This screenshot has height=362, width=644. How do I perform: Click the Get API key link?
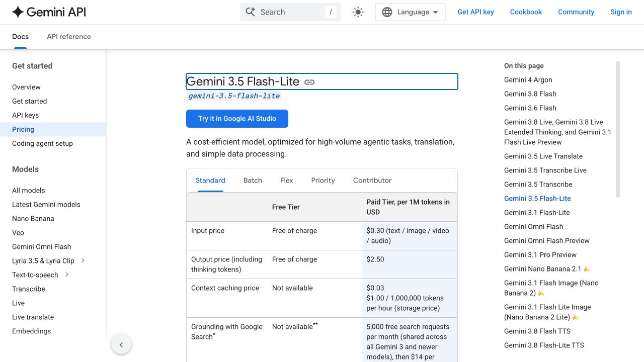(x=475, y=12)
